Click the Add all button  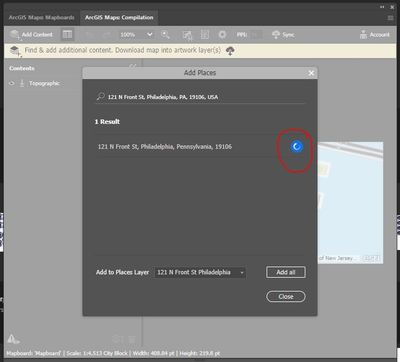point(286,272)
